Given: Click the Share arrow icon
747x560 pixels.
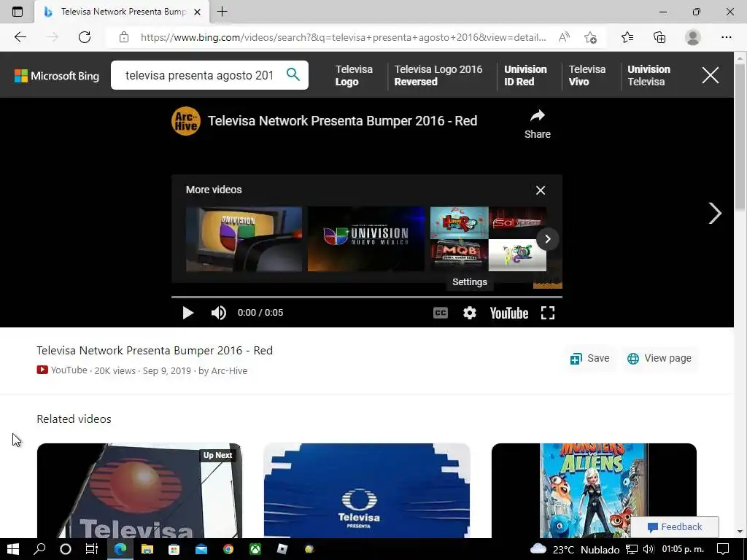Looking at the screenshot, I should point(538,116).
